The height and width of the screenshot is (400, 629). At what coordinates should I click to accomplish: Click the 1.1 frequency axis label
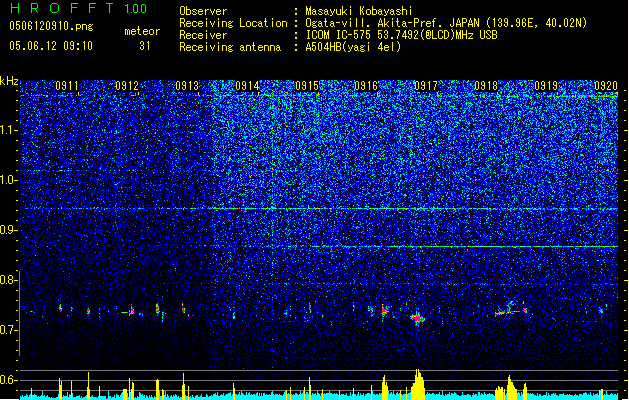click(9, 130)
